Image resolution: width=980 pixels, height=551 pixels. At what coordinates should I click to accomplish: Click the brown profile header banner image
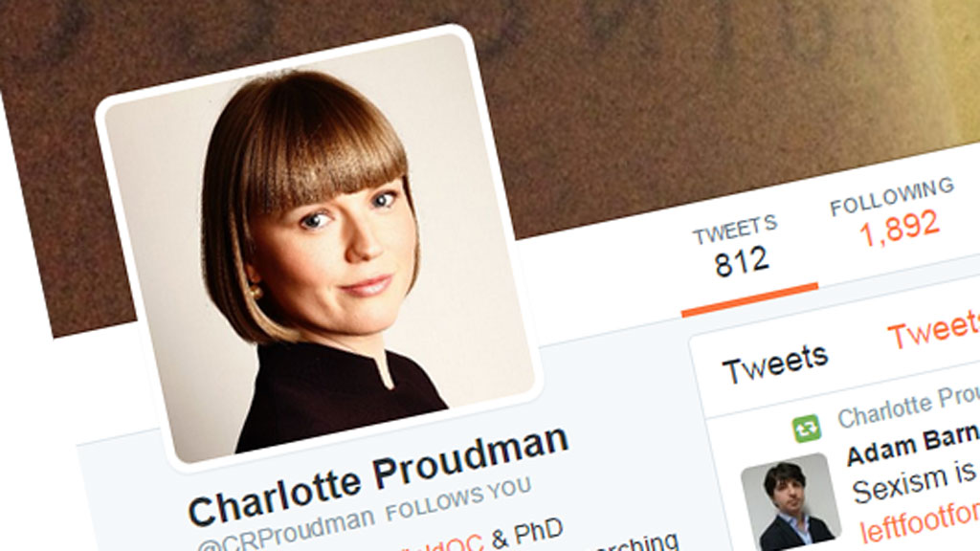(x=687, y=94)
